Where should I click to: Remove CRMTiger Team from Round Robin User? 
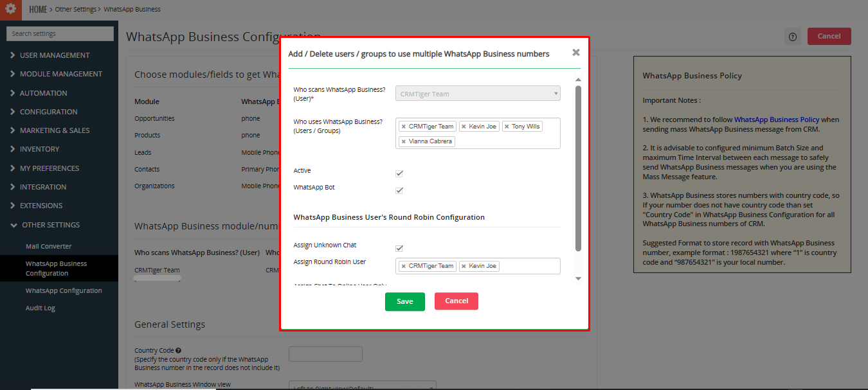403,266
